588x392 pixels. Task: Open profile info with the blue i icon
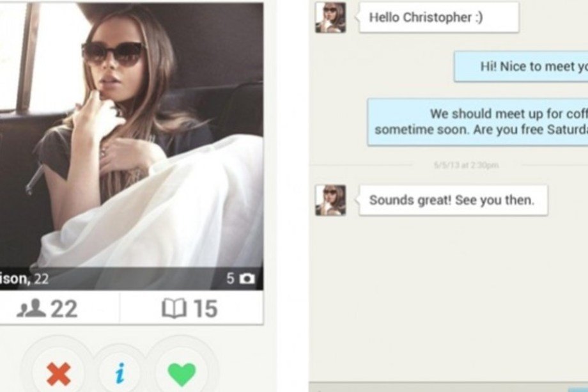point(120,373)
